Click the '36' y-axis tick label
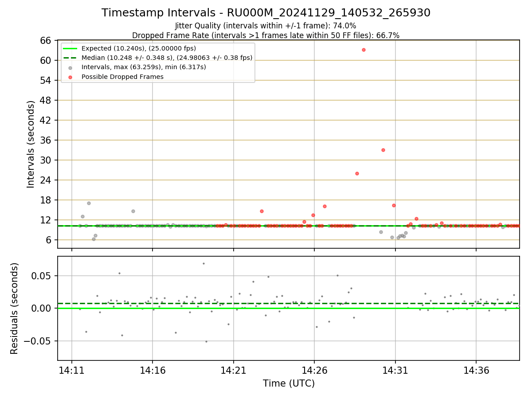The height and width of the screenshot is (399, 532). [x=47, y=140]
